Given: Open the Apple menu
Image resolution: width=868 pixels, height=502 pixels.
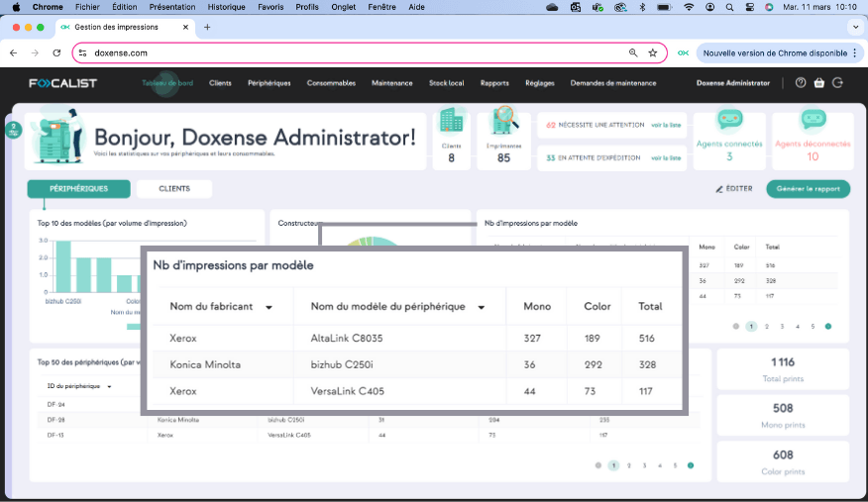Looking at the screenshot, I should pyautogui.click(x=17, y=7).
